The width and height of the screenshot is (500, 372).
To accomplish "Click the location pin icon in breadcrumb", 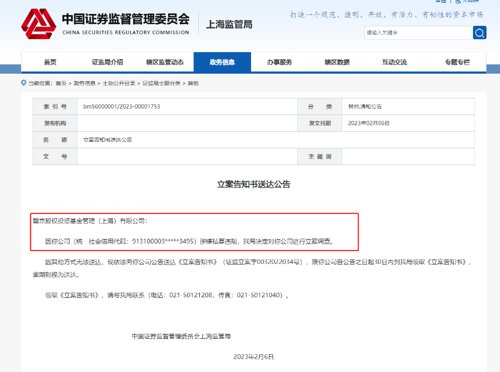I will click(x=24, y=83).
